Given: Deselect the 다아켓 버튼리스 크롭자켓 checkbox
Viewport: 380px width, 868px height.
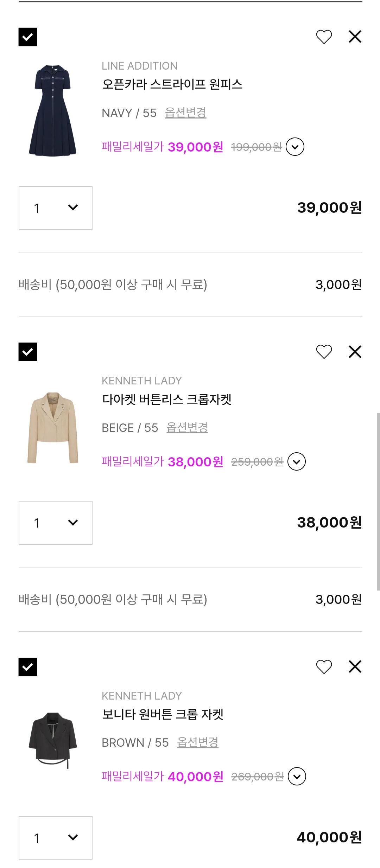Looking at the screenshot, I should 28,352.
